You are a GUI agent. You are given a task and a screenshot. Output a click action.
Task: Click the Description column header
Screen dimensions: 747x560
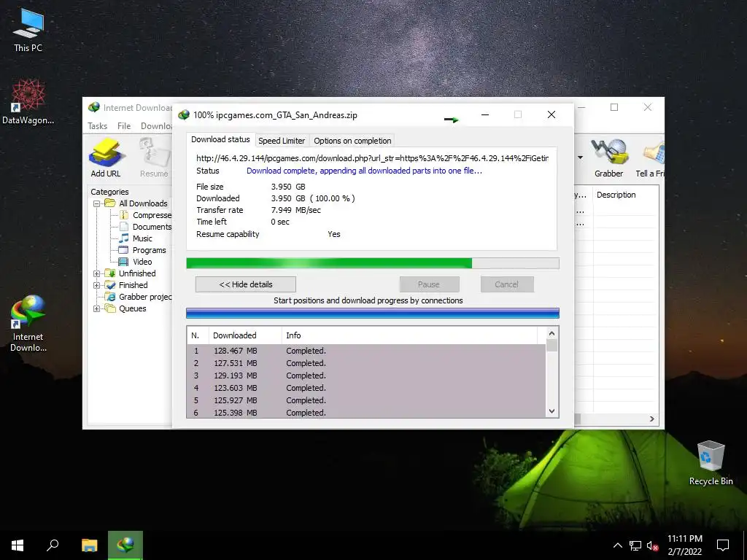[x=625, y=195]
